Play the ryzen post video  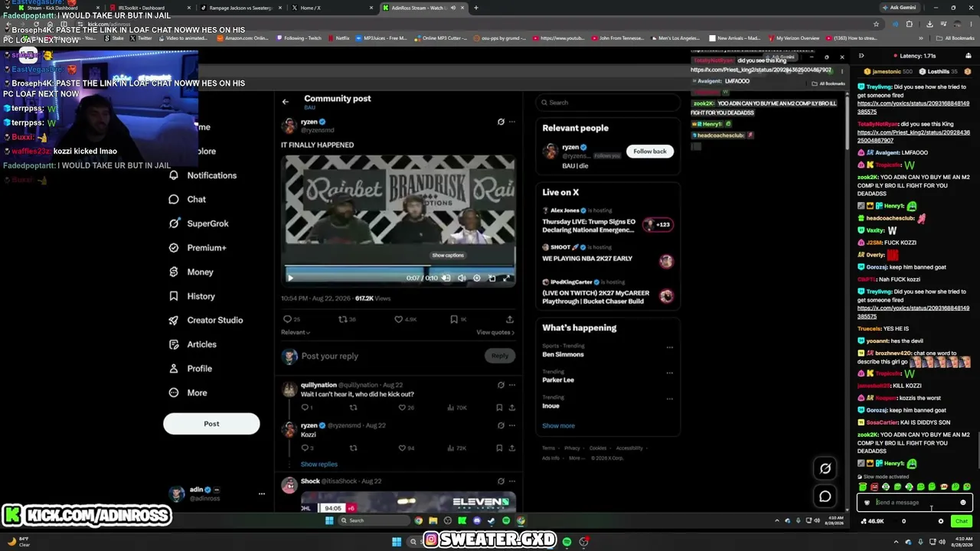(x=290, y=278)
